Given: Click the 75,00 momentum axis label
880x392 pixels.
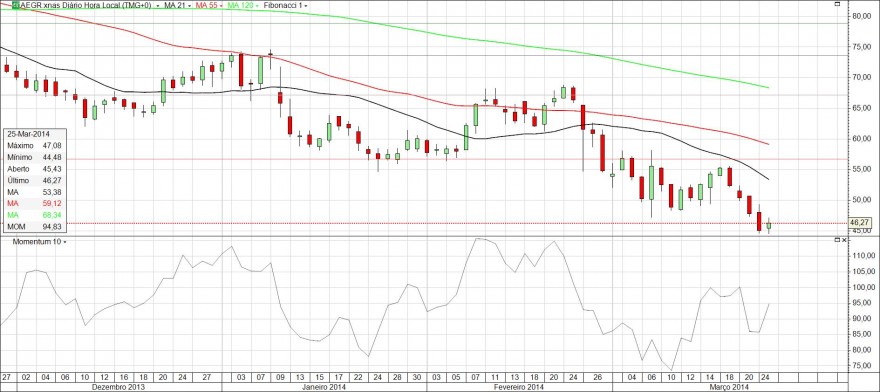Looking at the screenshot, I should tap(861, 365).
